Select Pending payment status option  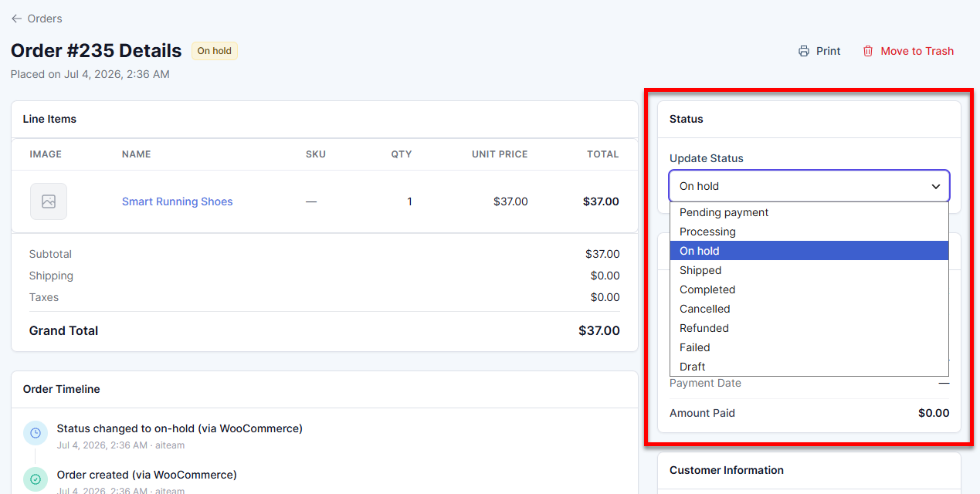[x=809, y=212]
